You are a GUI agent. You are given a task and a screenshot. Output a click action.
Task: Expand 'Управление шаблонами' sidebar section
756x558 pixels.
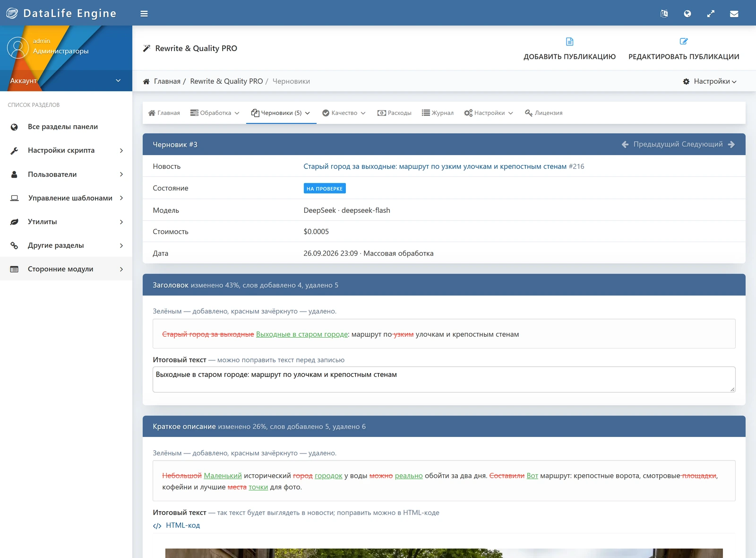[66, 198]
